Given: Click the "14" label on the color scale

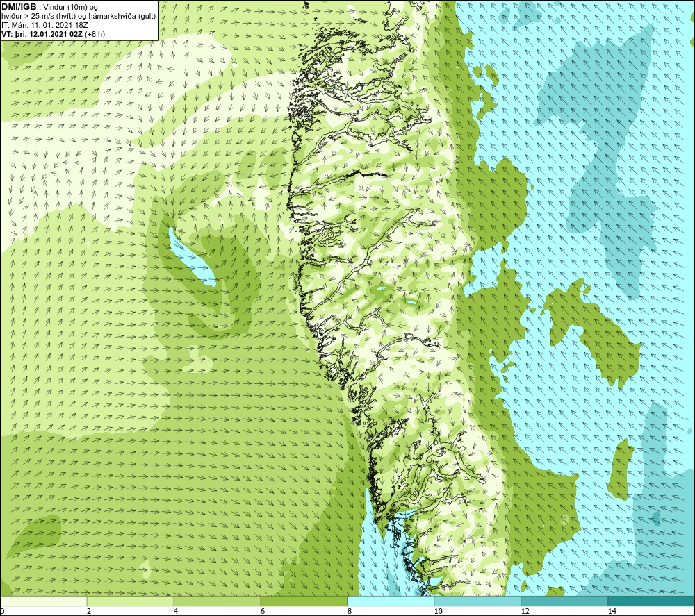Looking at the screenshot, I should 612,611.
